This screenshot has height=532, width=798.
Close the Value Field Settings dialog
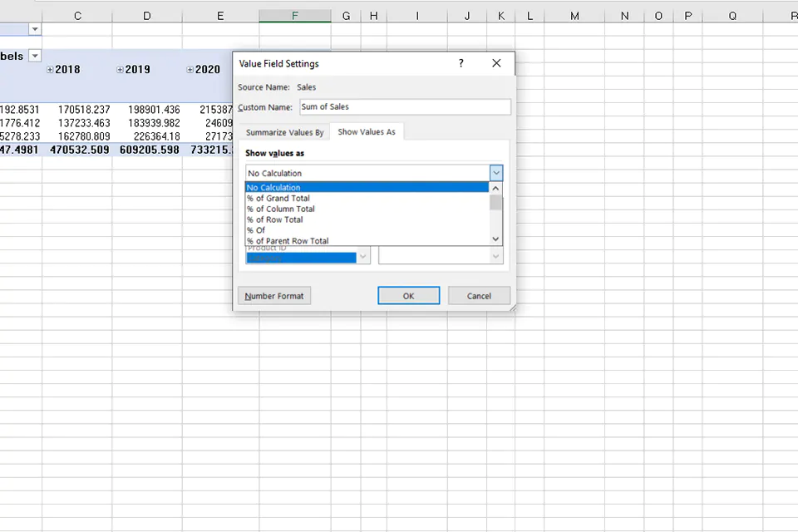point(496,63)
